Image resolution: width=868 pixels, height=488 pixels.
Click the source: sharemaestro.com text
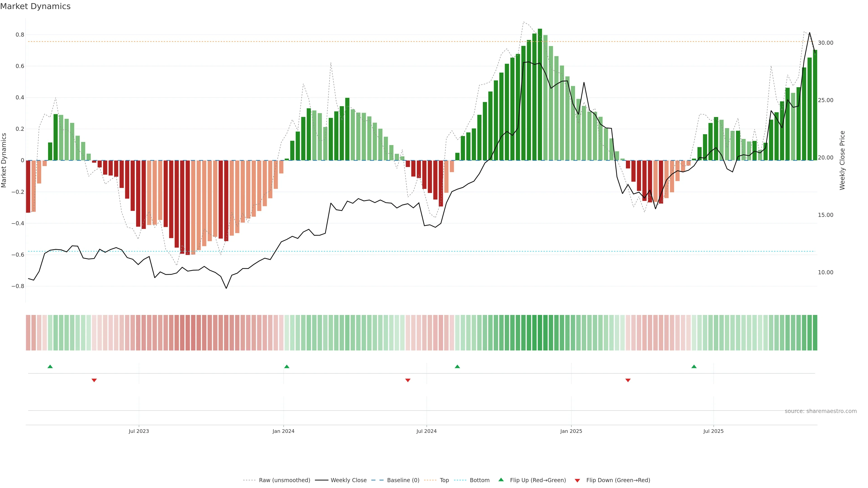(x=821, y=411)
